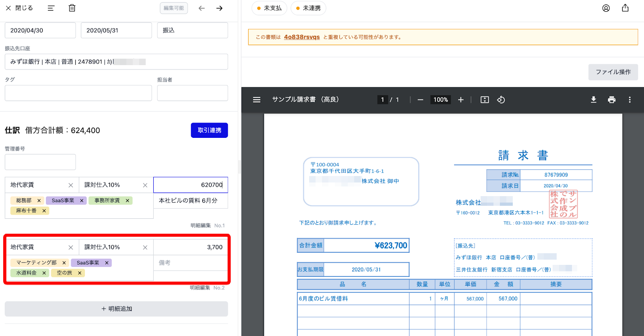Open the list menu icon next to 閉じる

(51, 8)
